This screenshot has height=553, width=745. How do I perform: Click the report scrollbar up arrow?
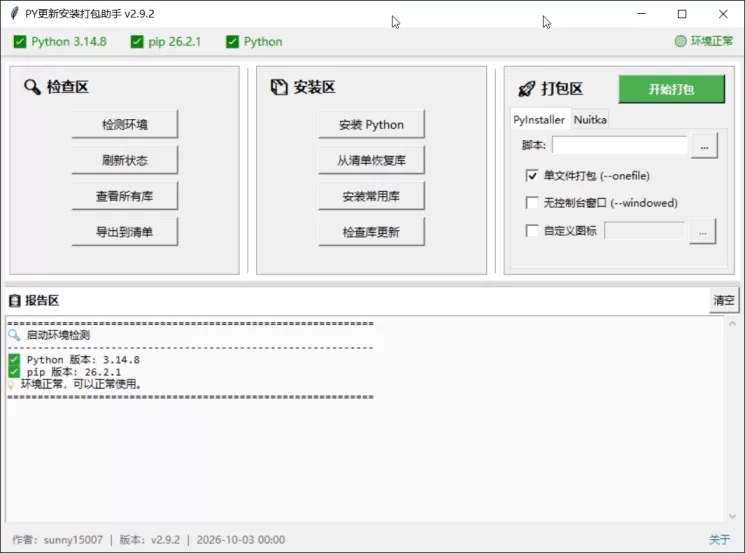732,324
